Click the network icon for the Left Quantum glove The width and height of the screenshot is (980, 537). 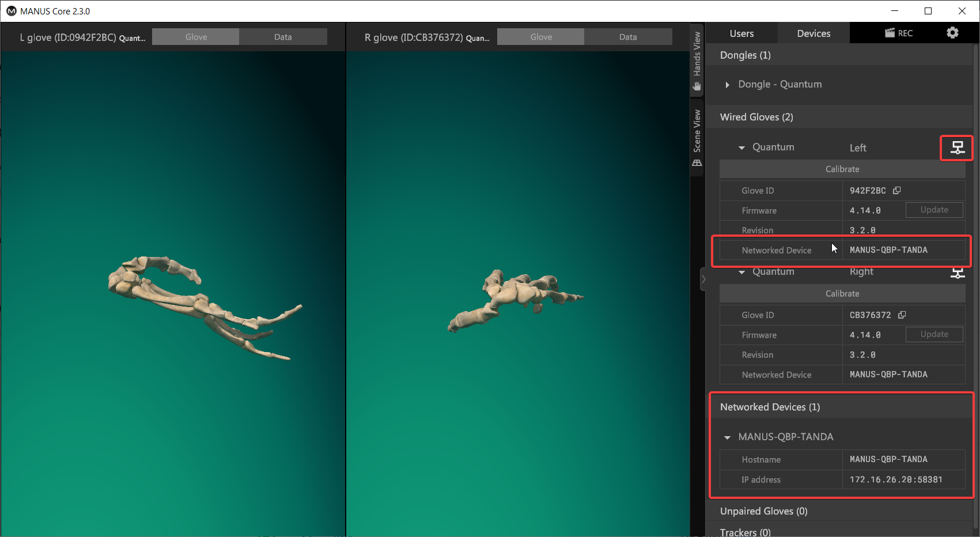(957, 148)
